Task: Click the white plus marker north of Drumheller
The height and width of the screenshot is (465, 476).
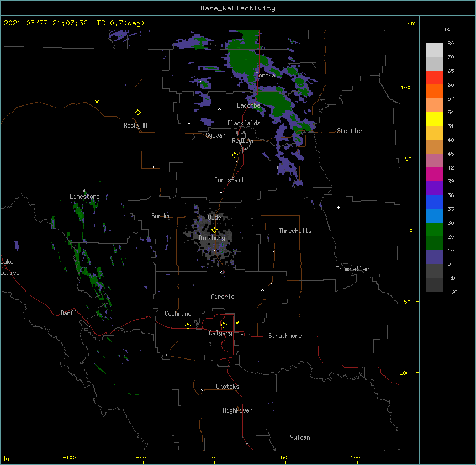Action: click(338, 207)
